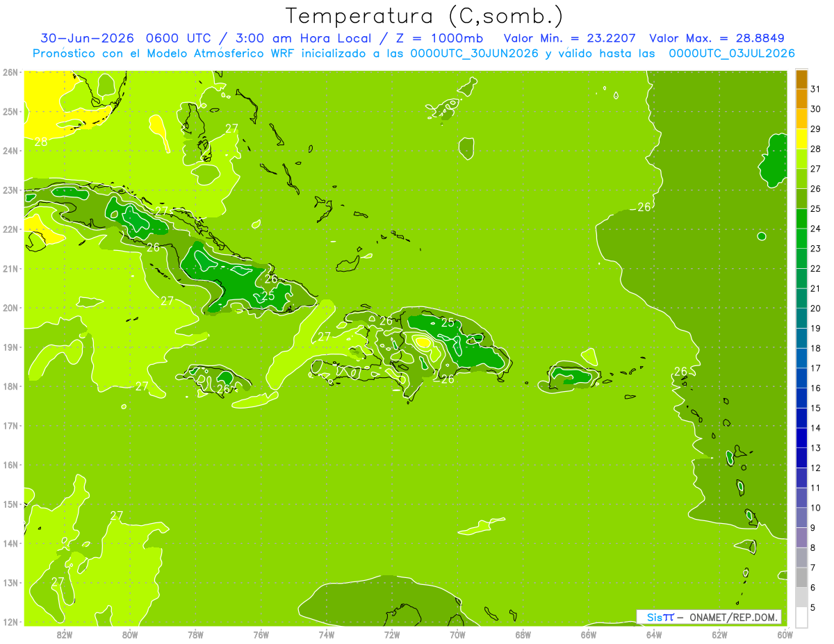Select the init time "0000UTC_30JUN2026"
834x644 pixels.
pos(475,53)
